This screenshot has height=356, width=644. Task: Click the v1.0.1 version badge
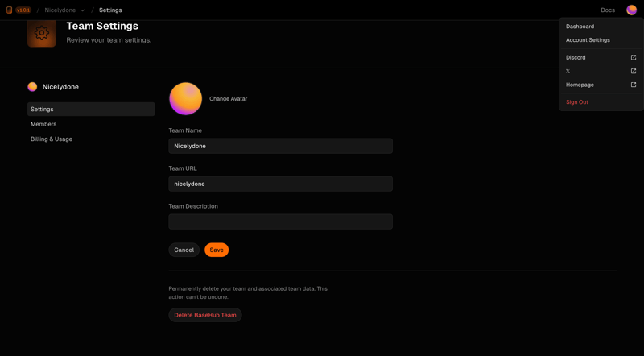click(23, 10)
